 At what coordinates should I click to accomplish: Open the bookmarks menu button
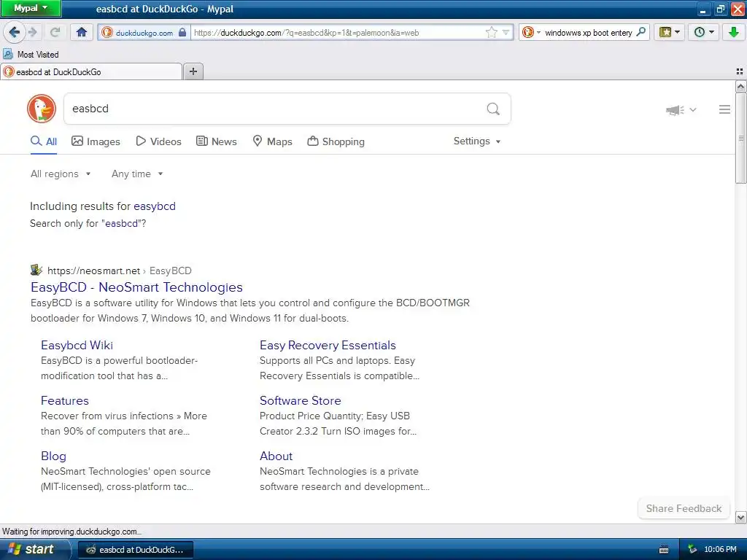(670, 32)
